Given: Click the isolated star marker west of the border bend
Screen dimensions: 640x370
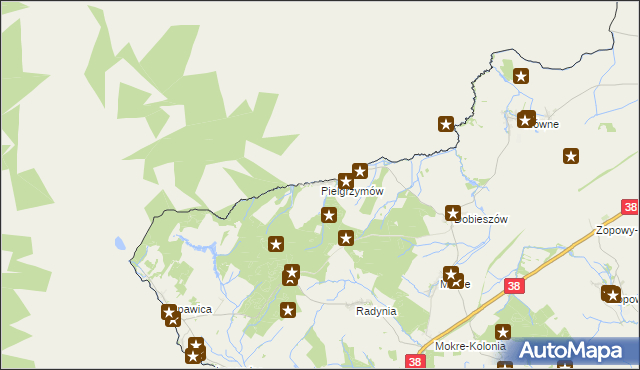Looking at the screenshot, I should [x=446, y=124].
